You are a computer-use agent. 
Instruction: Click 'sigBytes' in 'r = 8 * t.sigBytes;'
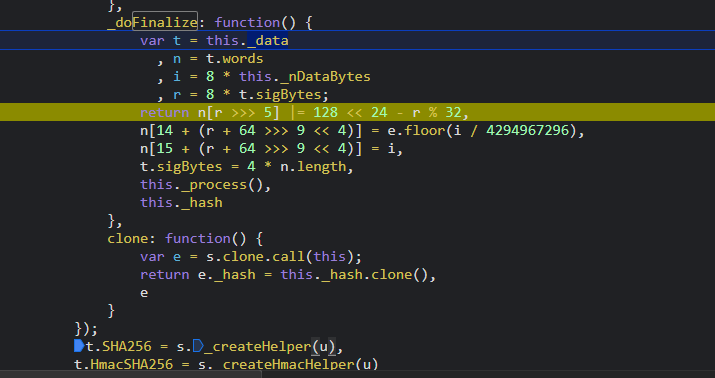[x=288, y=95]
